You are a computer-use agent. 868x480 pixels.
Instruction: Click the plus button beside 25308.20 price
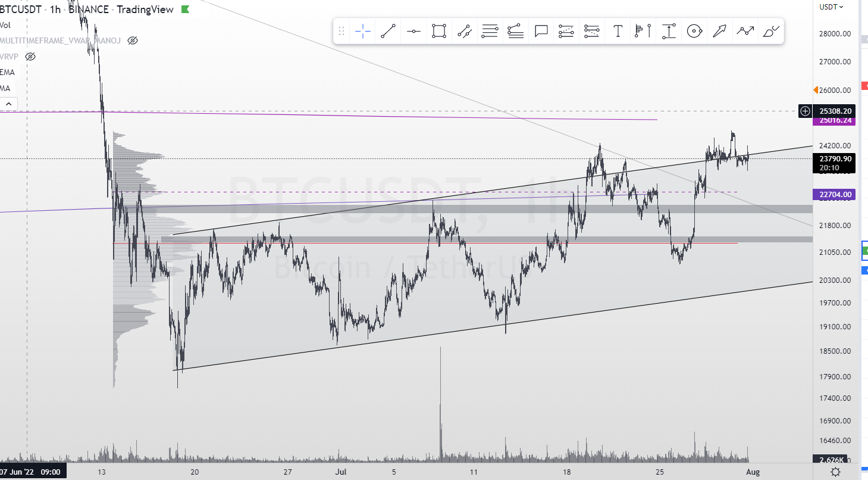pyautogui.click(x=805, y=111)
